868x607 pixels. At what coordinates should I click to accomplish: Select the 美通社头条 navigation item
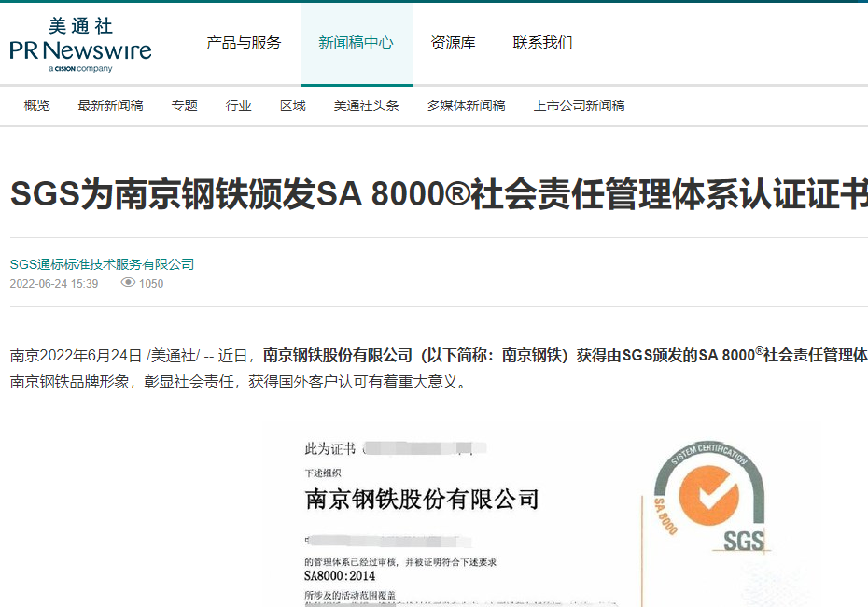point(366,106)
